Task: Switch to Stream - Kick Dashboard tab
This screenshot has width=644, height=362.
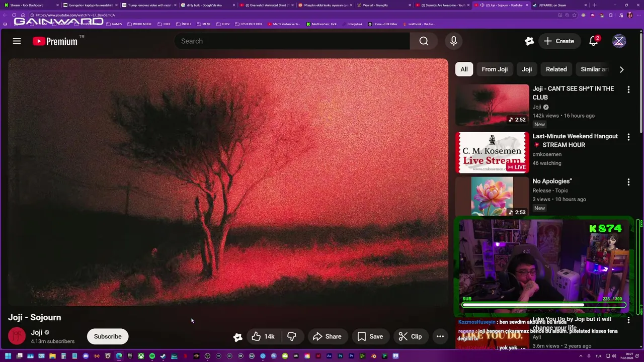Action: 30,5
